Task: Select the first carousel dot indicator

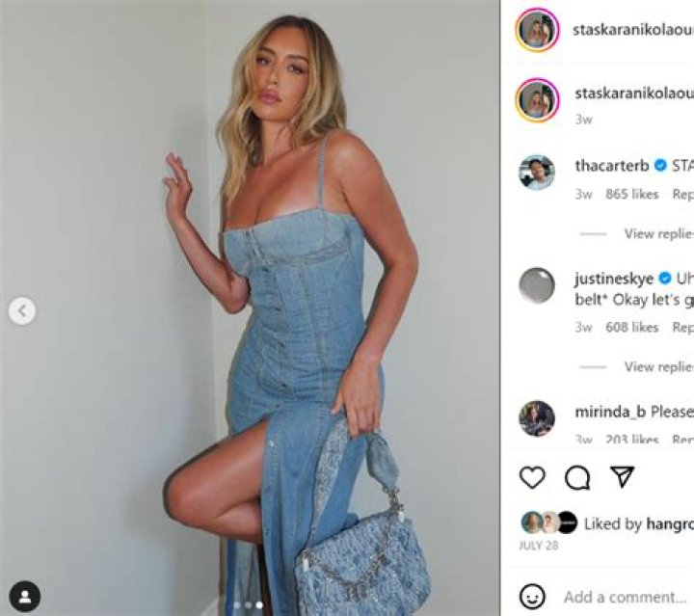Action: [x=238, y=605]
